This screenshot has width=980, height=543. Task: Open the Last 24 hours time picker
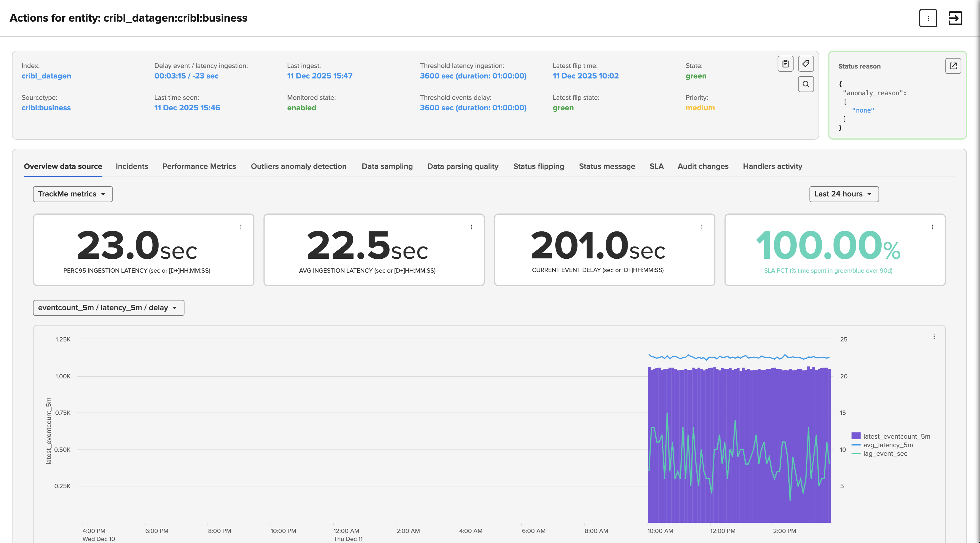(x=843, y=194)
